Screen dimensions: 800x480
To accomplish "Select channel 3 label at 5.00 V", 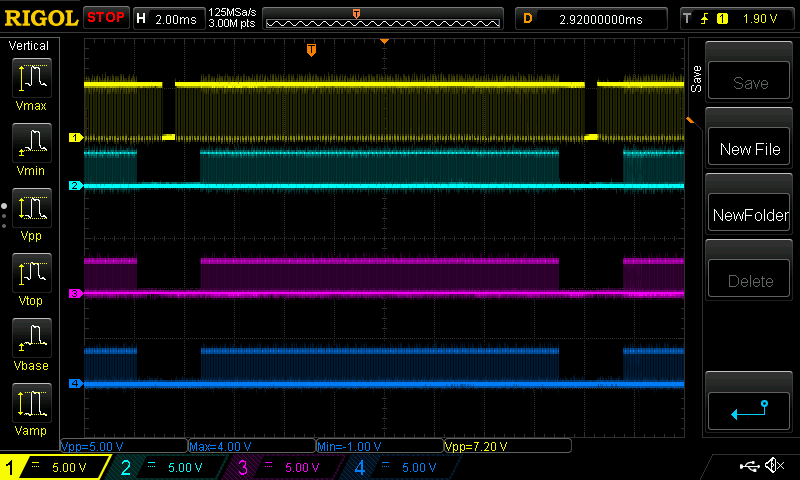I will [283, 467].
